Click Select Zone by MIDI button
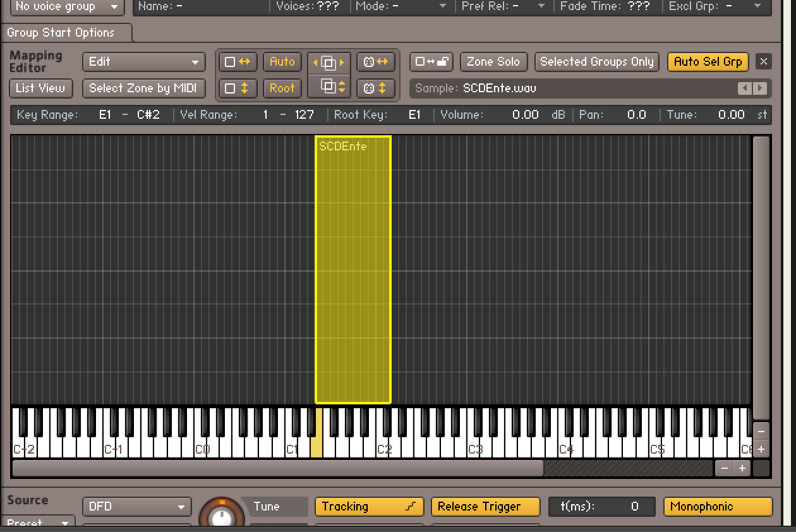This screenshot has width=796, height=532. pos(143,88)
